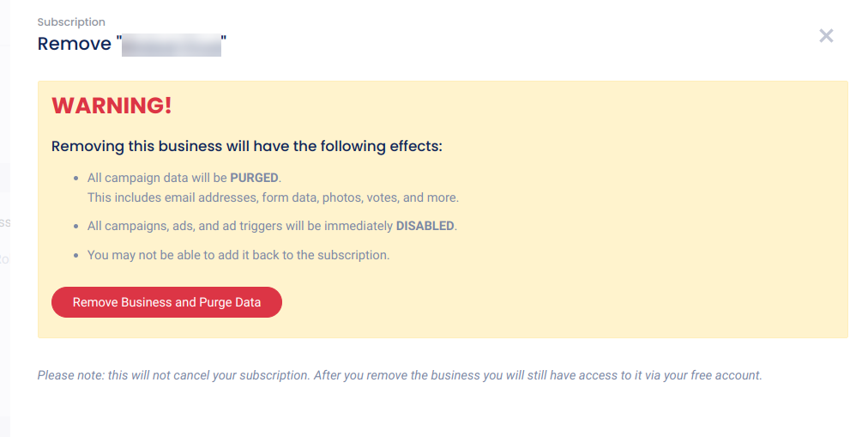Click the red WARNING! heading

coord(112,106)
